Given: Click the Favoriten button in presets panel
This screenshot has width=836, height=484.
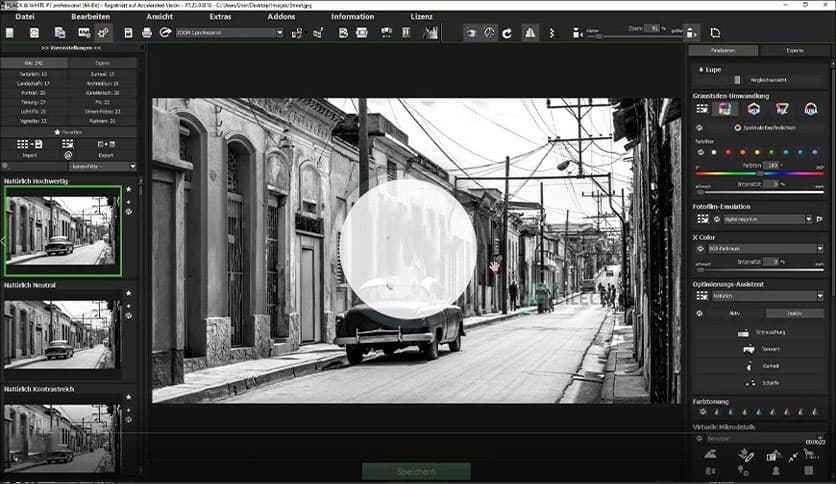Looking at the screenshot, I should (x=70, y=131).
